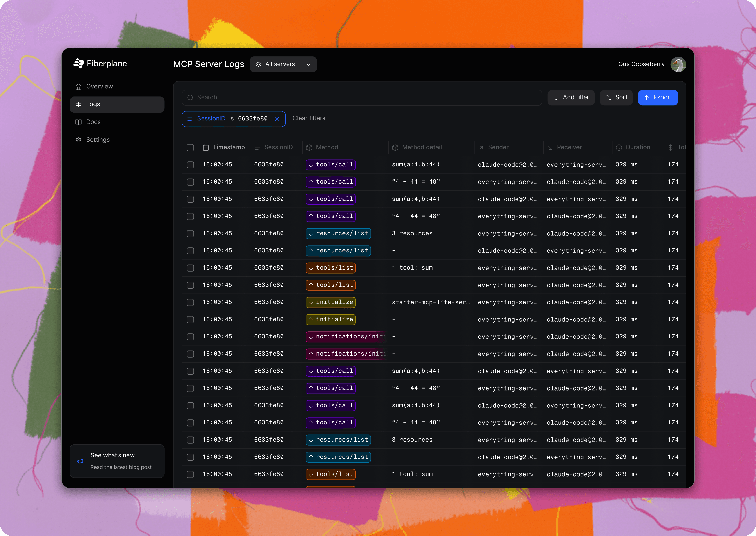Viewport: 756px width, 536px height.
Task: Click the Fiberplane logo icon
Action: 79,63
